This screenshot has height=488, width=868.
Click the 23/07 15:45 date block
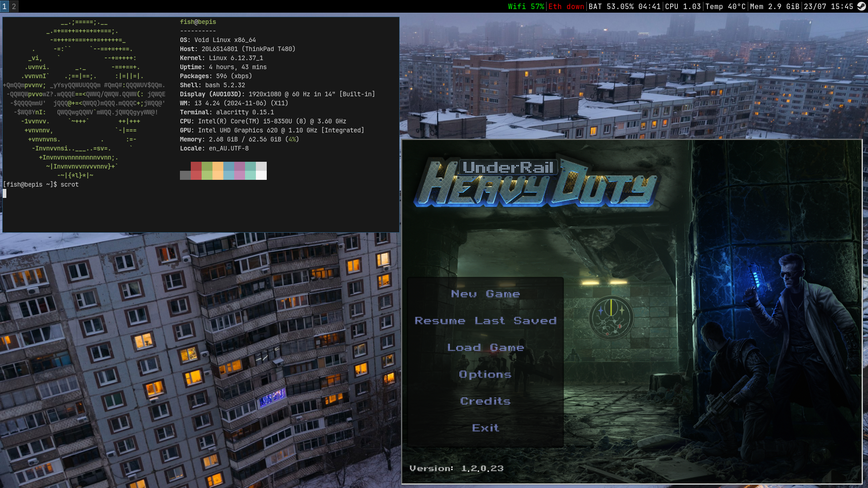[x=828, y=6]
